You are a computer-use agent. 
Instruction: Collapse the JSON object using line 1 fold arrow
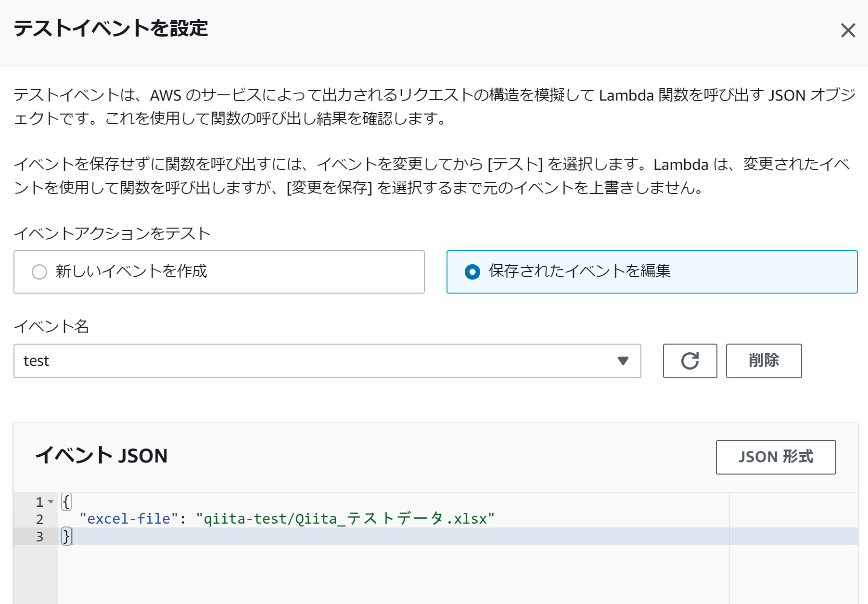[51, 501]
